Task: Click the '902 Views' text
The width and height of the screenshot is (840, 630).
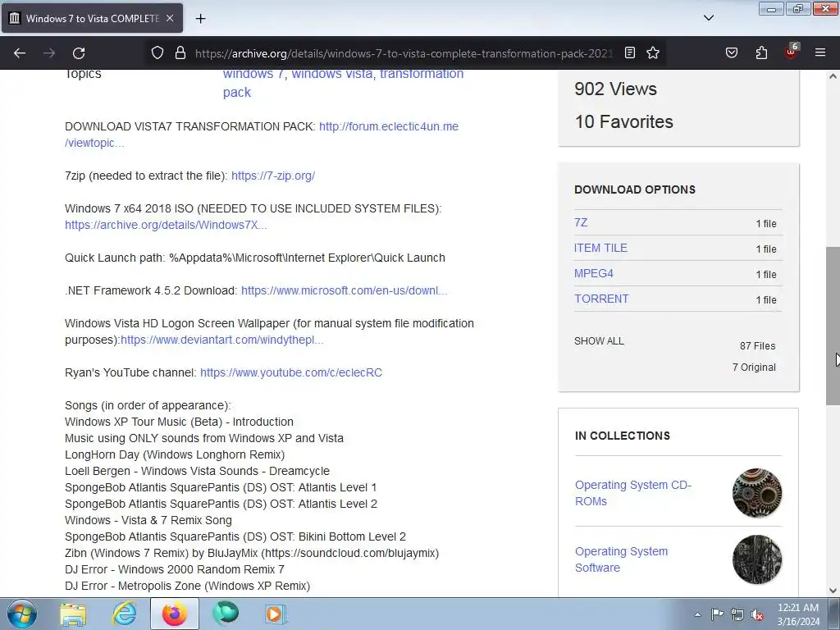Action: [615, 89]
